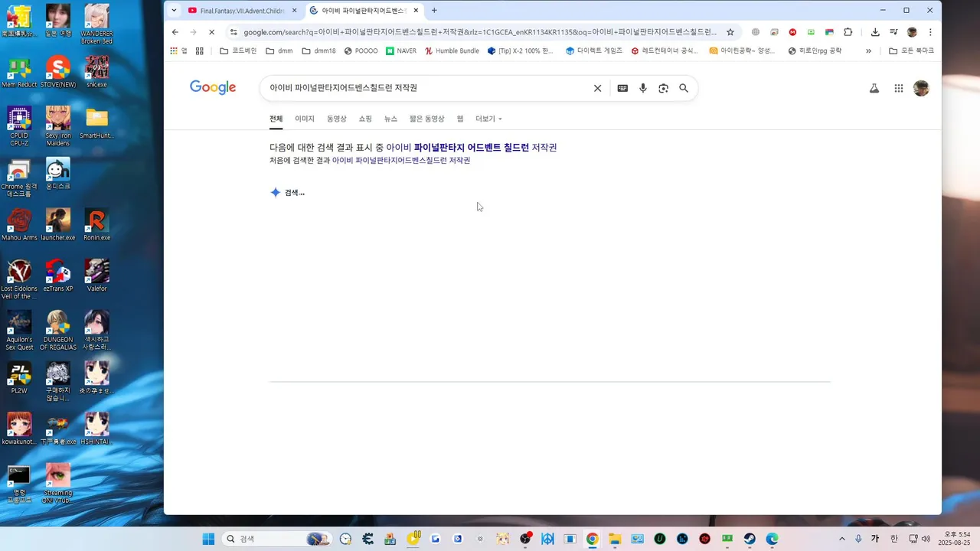This screenshot has height=551, width=980.
Task: Close the Final.Fantasy.VII browser tab
Action: [x=294, y=11]
